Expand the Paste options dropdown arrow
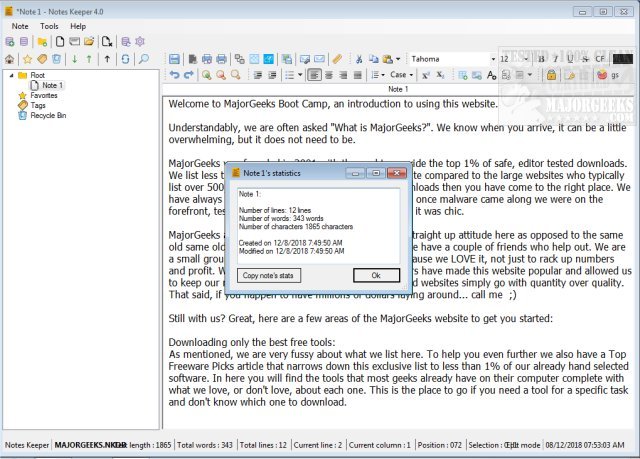 coord(398,59)
